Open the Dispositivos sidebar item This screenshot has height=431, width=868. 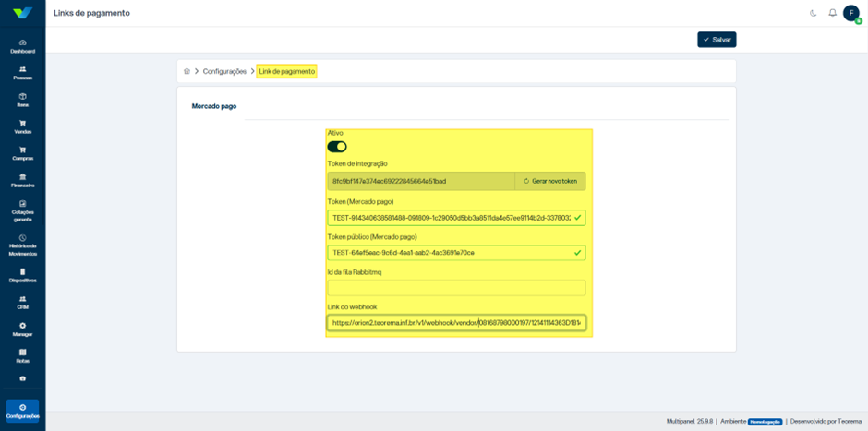click(x=23, y=276)
